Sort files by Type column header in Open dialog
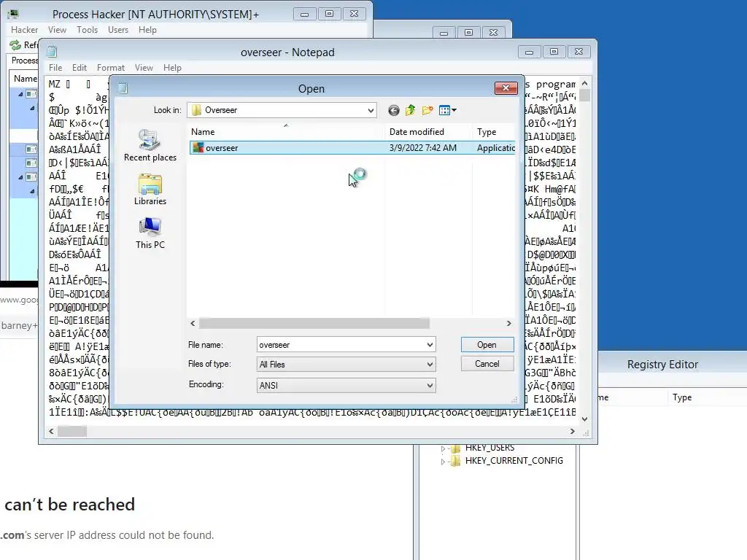 (494, 132)
